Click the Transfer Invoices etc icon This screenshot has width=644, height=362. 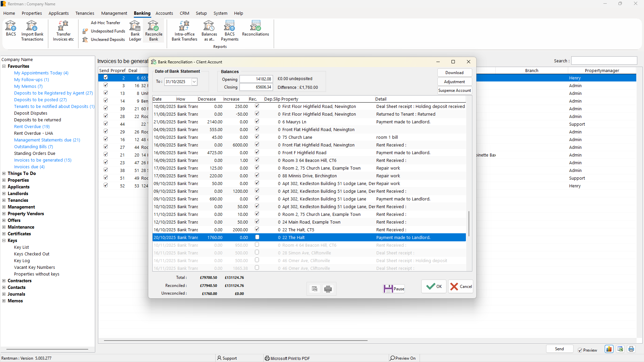[63, 30]
